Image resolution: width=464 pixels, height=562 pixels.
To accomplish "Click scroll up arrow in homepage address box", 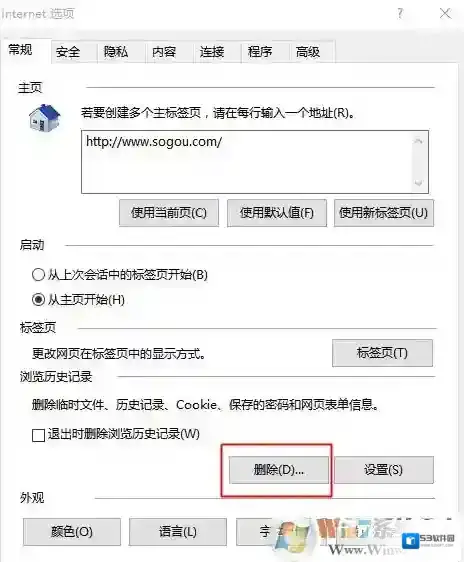I will tap(418, 141).
